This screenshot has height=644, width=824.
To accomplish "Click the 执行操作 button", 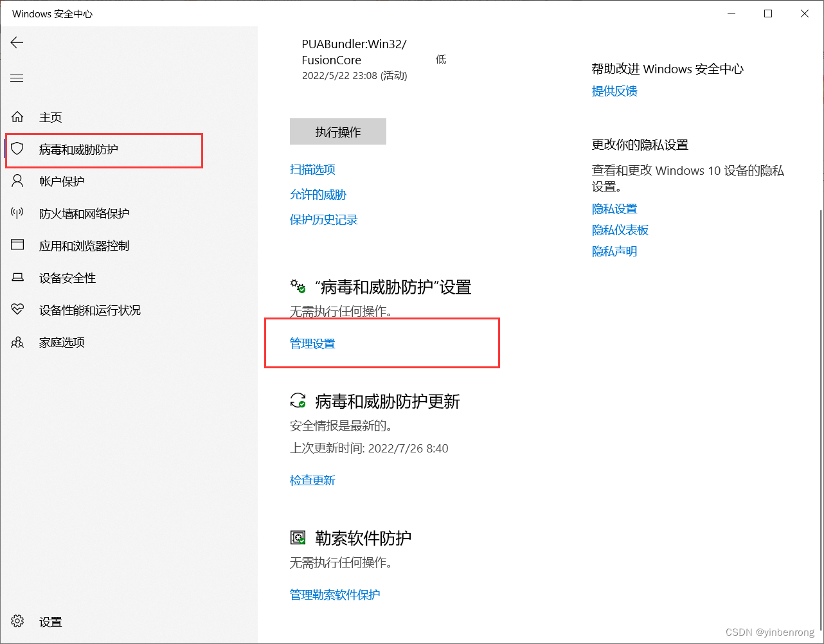I will (x=338, y=132).
